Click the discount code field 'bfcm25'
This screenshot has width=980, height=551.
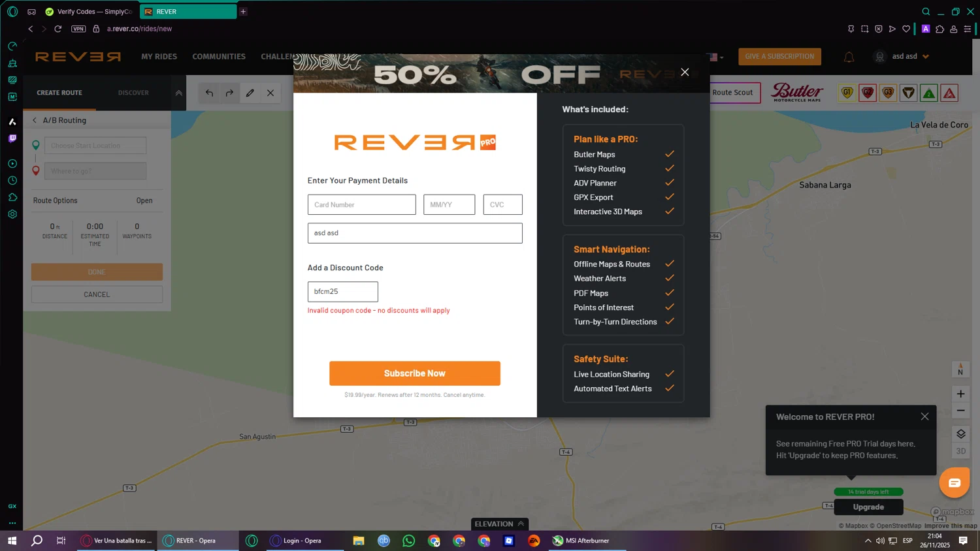pos(342,292)
